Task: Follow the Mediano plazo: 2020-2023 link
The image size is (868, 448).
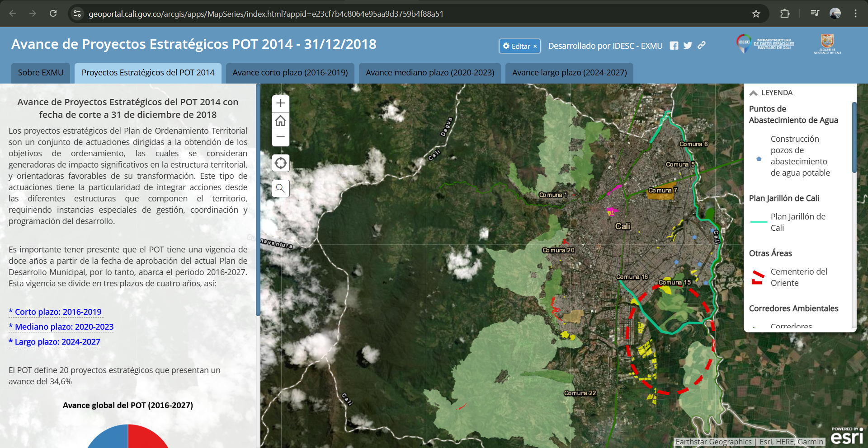Action: 64,327
